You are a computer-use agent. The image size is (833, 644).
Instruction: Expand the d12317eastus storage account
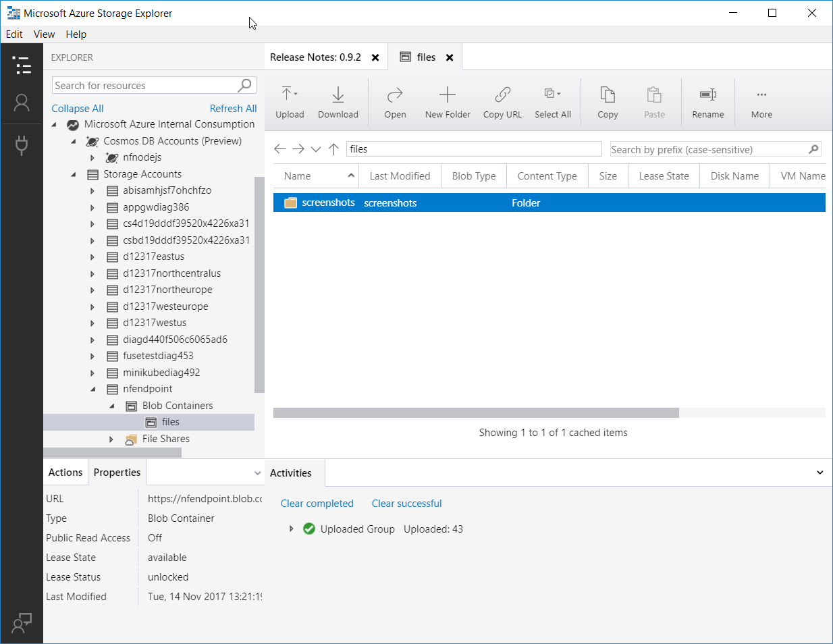(x=92, y=257)
